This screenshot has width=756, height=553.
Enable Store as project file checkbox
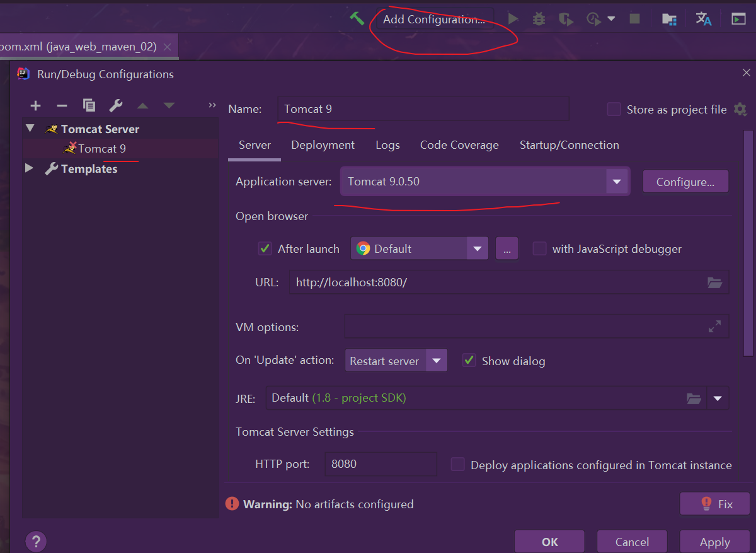pyautogui.click(x=614, y=110)
